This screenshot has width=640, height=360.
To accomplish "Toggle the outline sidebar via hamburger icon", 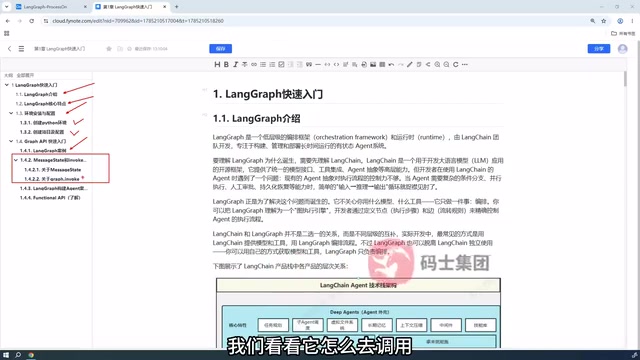I will coord(21,49).
